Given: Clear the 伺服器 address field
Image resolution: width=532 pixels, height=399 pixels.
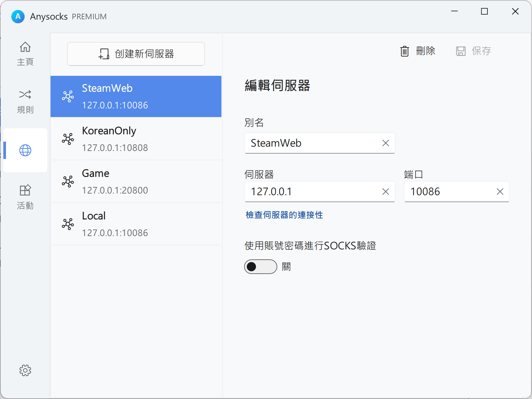Looking at the screenshot, I should pyautogui.click(x=385, y=192).
